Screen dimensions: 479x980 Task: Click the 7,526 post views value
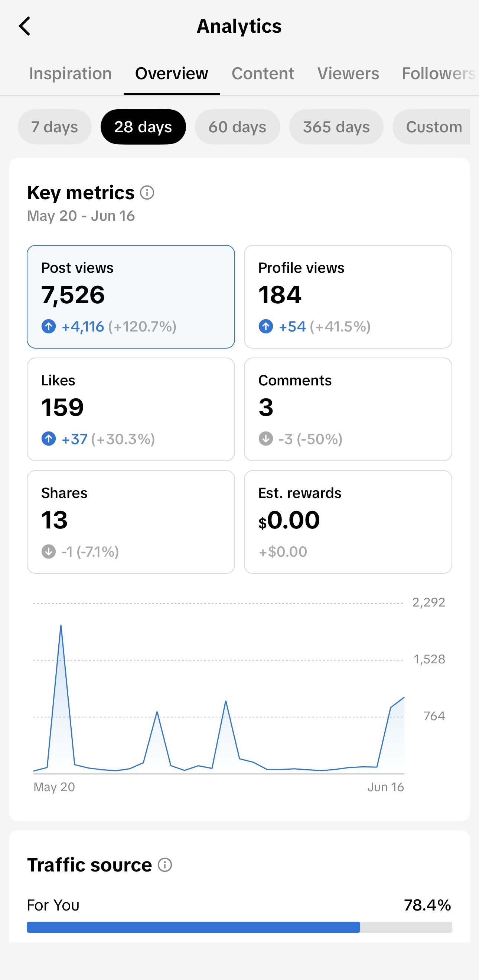pos(73,295)
